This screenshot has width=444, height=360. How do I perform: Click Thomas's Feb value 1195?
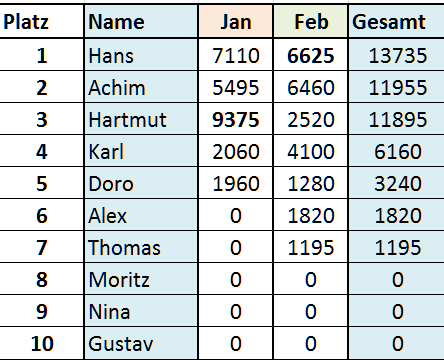pyautogui.click(x=311, y=247)
